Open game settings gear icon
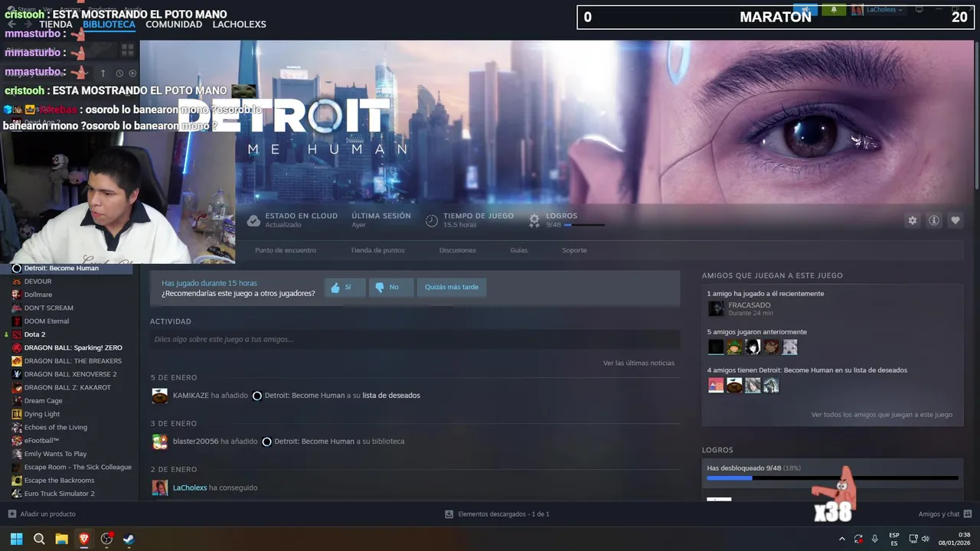 click(912, 220)
